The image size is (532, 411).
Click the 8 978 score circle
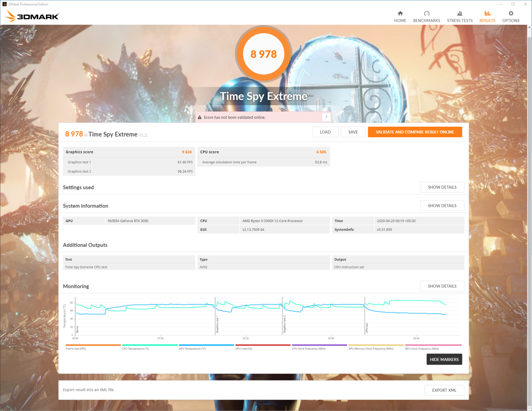[263, 54]
